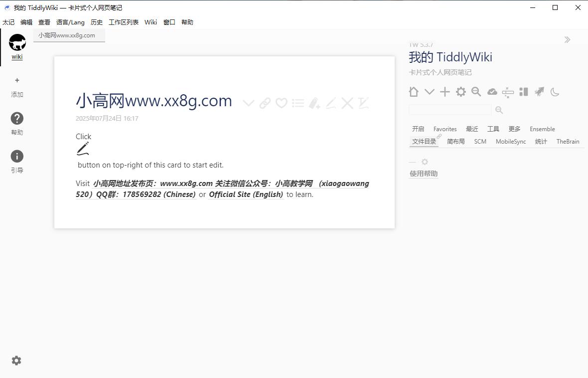Viewport: 588px width, 378px height.
Task: Switch to the Ensemble sidebar tab
Action: click(x=542, y=129)
